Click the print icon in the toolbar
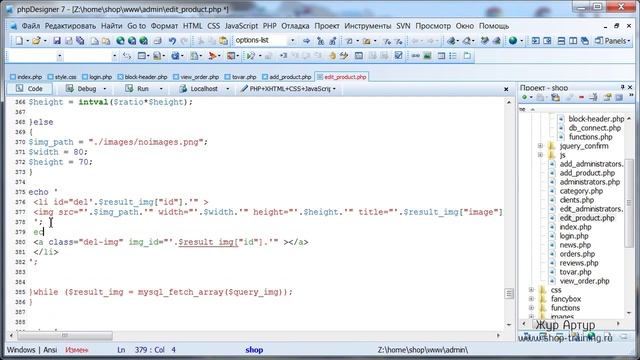This screenshot has width=640, height=360. 158,40
